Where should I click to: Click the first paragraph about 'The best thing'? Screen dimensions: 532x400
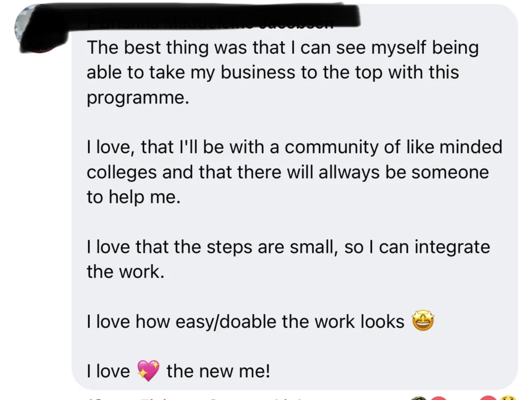[282, 73]
